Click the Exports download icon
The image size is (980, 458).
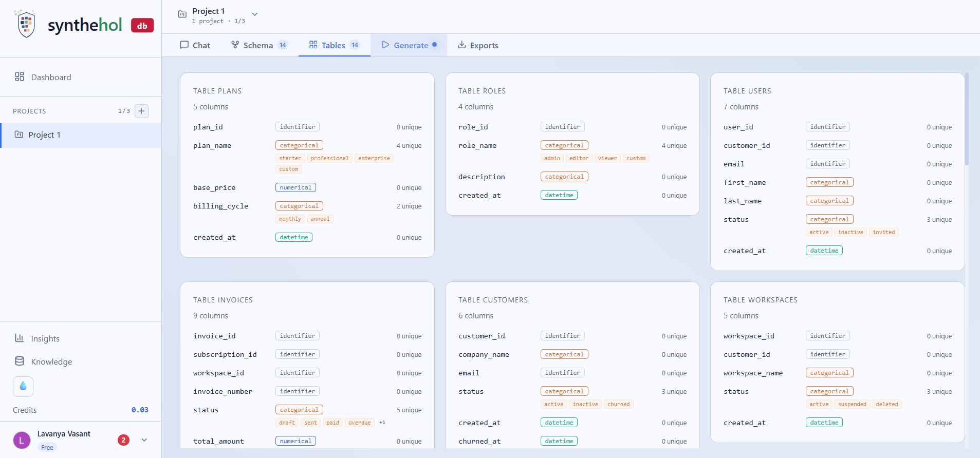462,45
